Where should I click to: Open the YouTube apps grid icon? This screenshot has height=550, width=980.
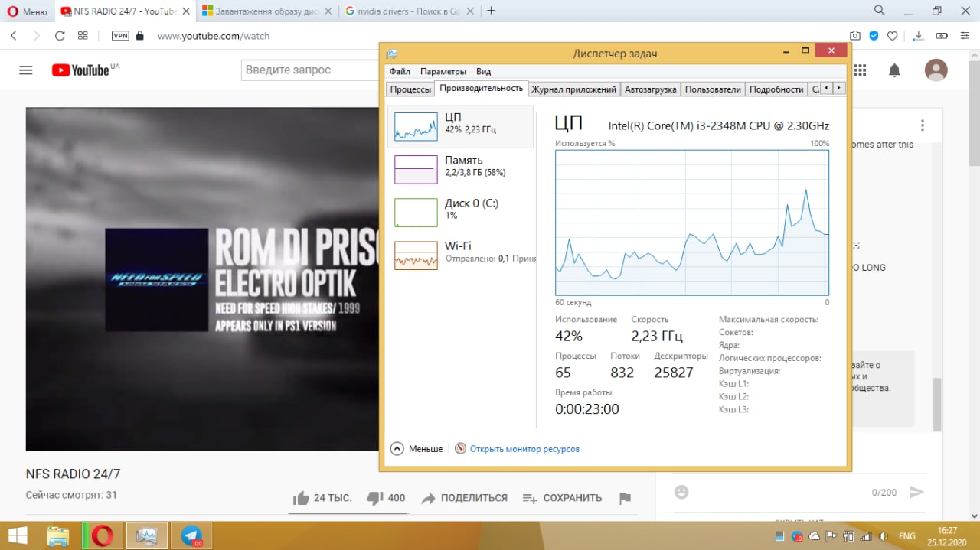pos(860,70)
